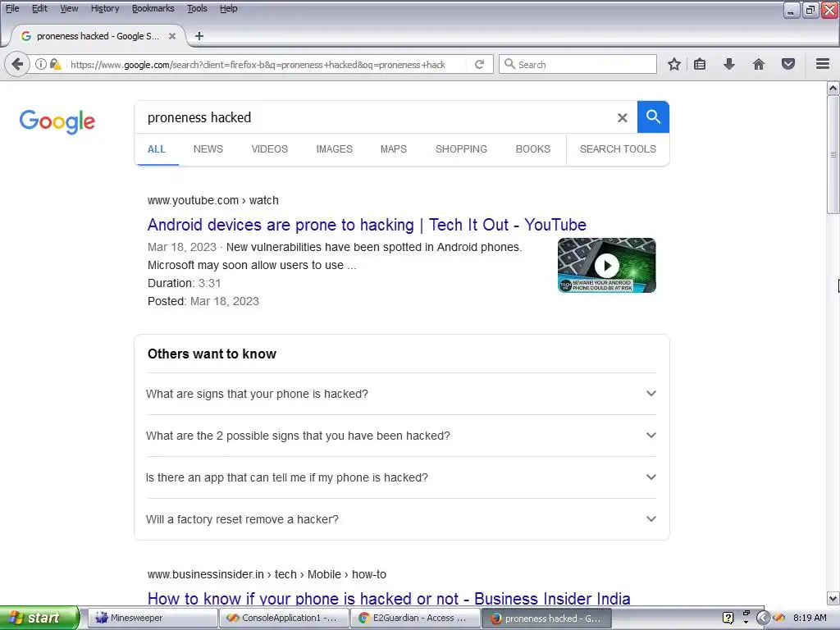Switch to the SHOPPING tab

click(461, 149)
